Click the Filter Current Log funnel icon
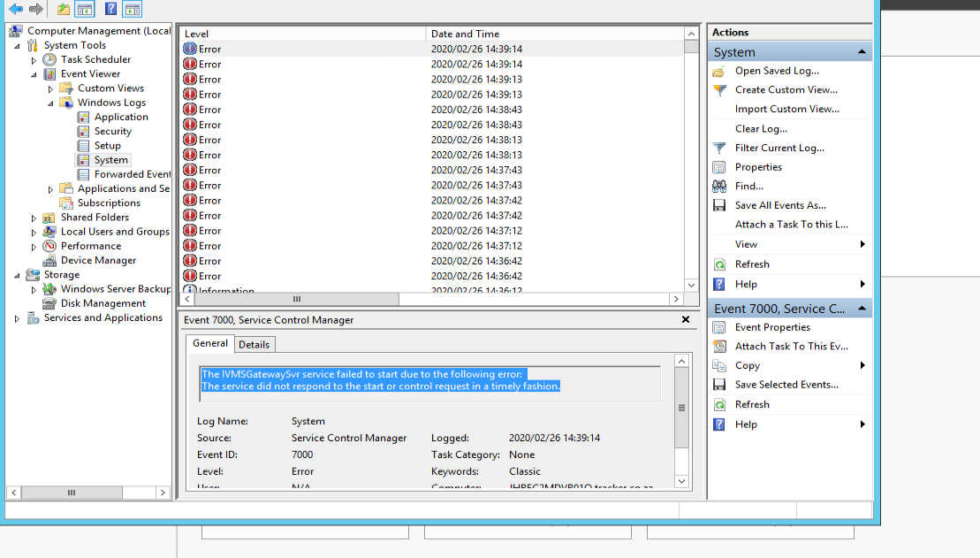The image size is (980, 558). (x=719, y=149)
